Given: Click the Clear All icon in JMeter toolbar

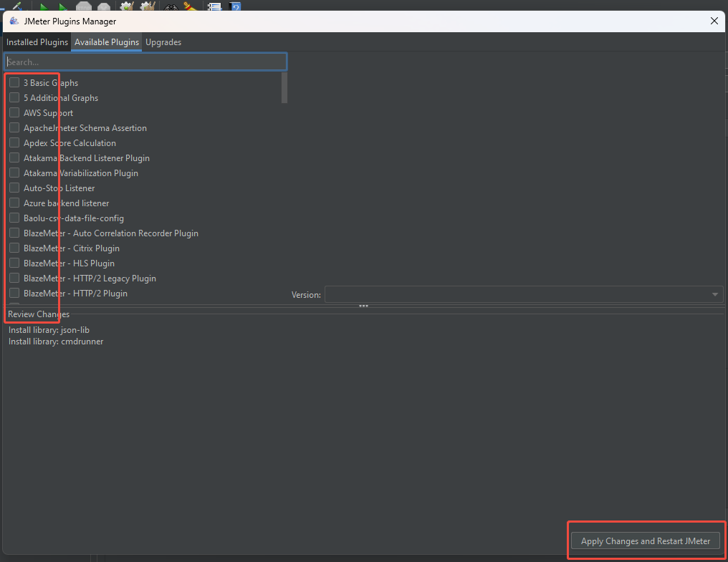Looking at the screenshot, I should (x=148, y=6).
